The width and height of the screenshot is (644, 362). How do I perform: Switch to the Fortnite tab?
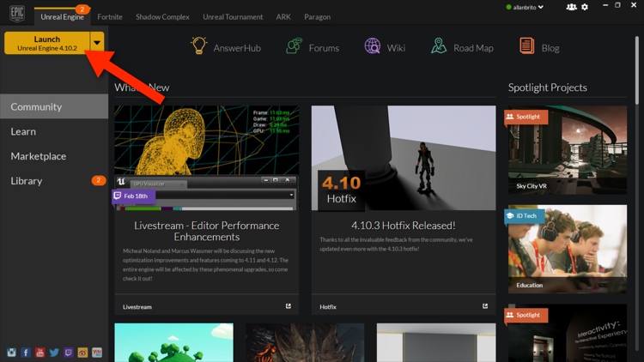coord(110,17)
